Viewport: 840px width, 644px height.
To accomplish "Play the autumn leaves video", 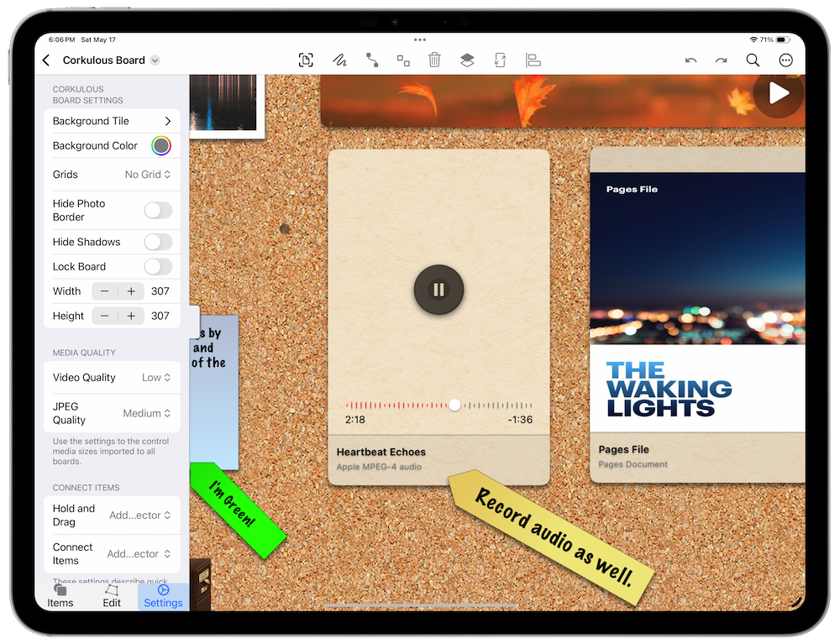I will (778, 93).
